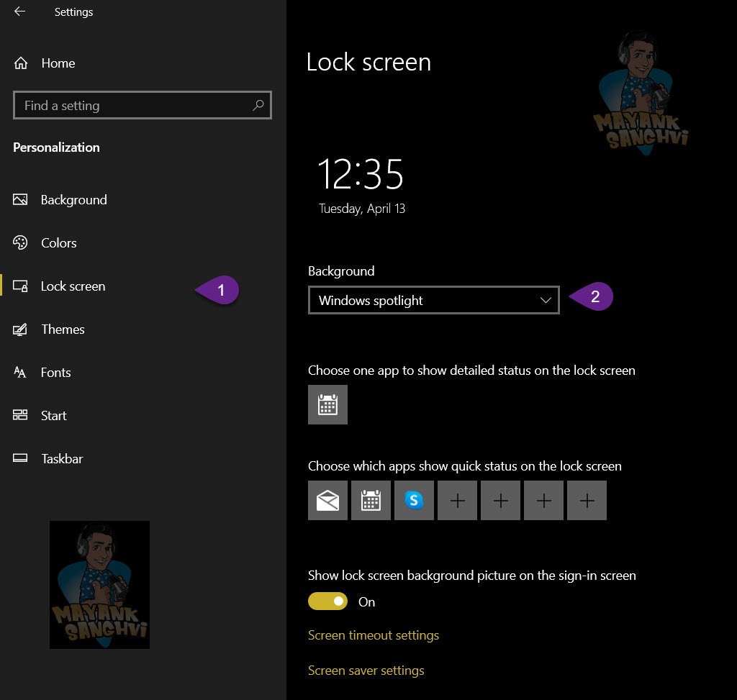Add app in second plus quick status slot
This screenshot has height=700, width=737.
pos(501,500)
